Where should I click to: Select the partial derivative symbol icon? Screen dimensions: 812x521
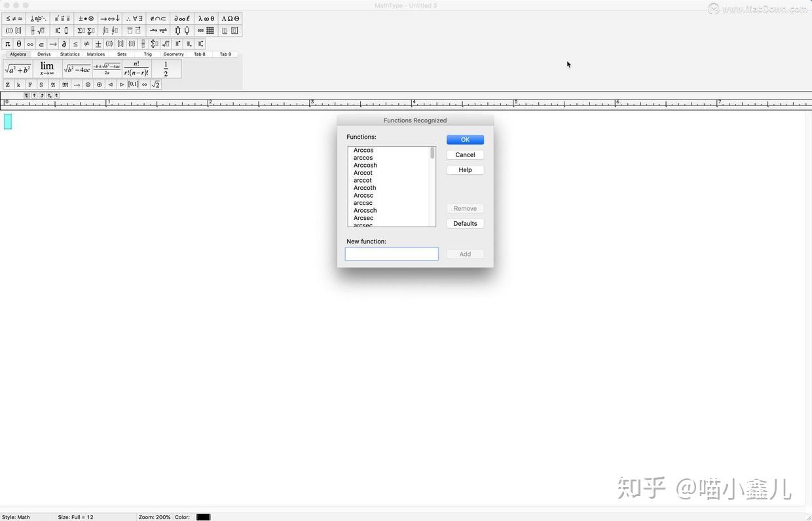tap(64, 44)
